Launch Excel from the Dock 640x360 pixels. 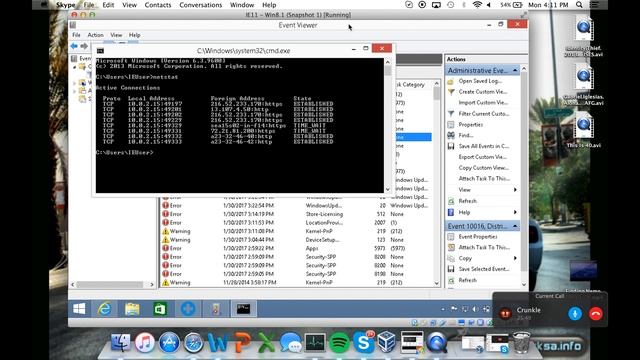[x=266, y=342]
